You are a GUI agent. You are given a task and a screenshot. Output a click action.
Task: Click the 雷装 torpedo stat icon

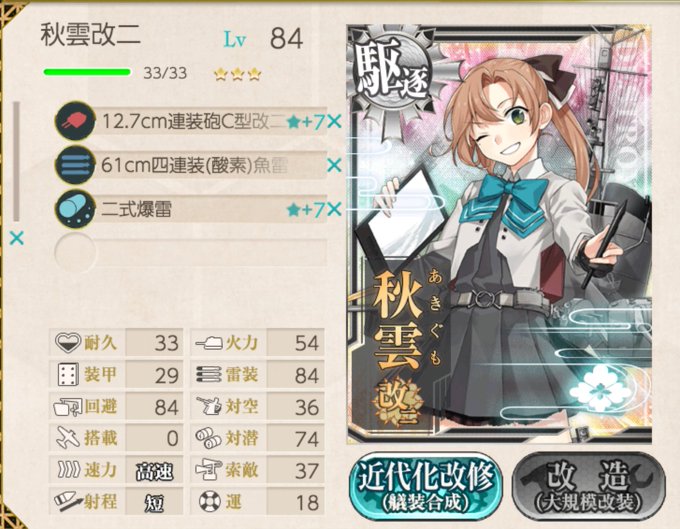point(209,375)
